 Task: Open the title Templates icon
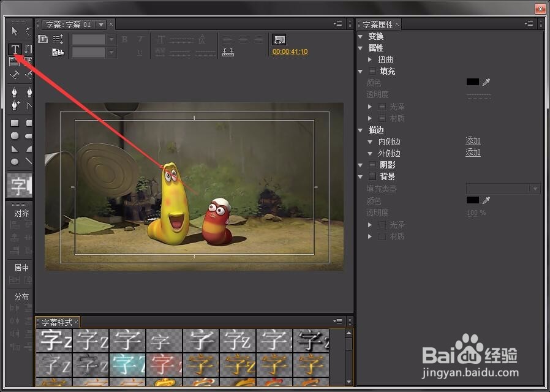coord(58,52)
